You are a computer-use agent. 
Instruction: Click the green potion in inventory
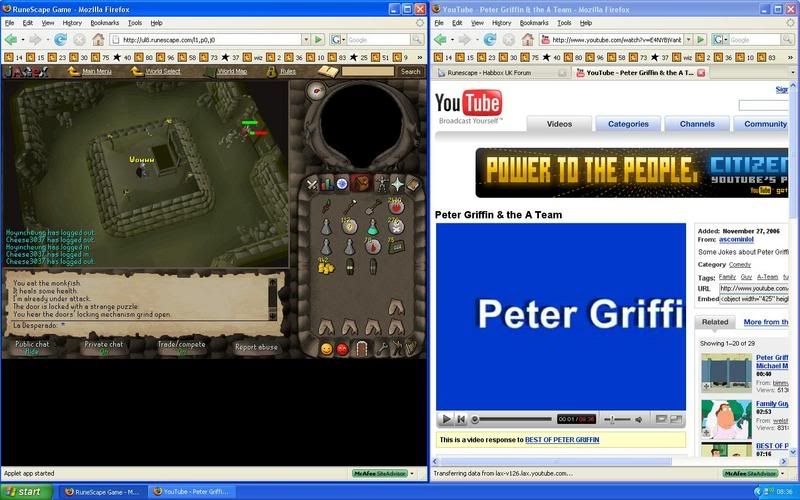point(372,227)
